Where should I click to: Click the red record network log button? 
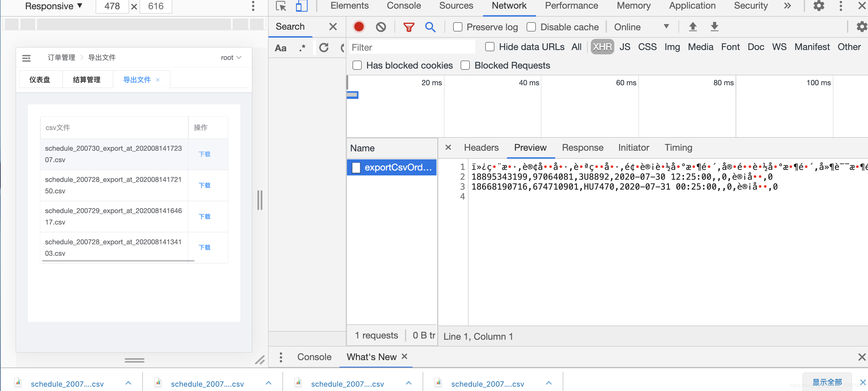[359, 27]
